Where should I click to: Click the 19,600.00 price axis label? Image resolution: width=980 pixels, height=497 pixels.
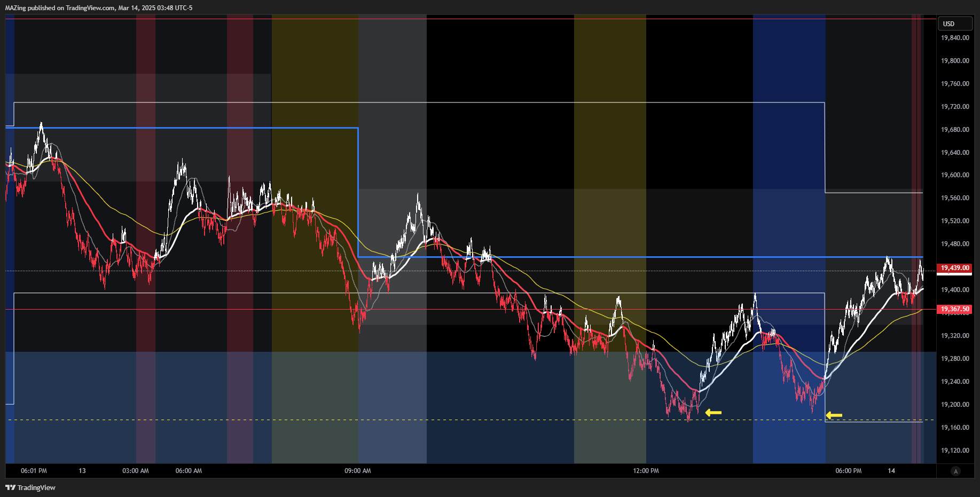pyautogui.click(x=955, y=175)
